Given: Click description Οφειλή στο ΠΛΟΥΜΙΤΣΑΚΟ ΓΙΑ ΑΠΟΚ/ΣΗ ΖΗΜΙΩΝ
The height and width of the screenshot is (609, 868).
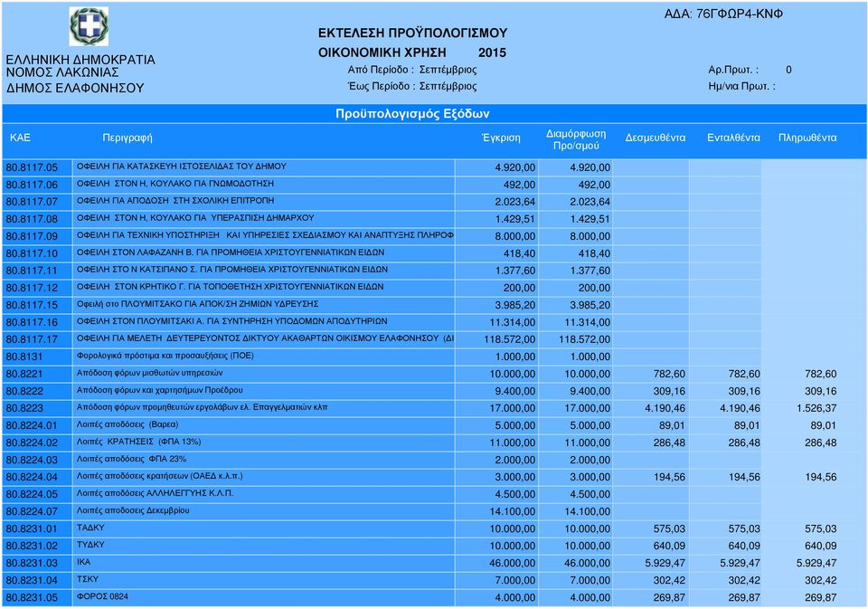Looking at the screenshot, I should coord(198,304).
